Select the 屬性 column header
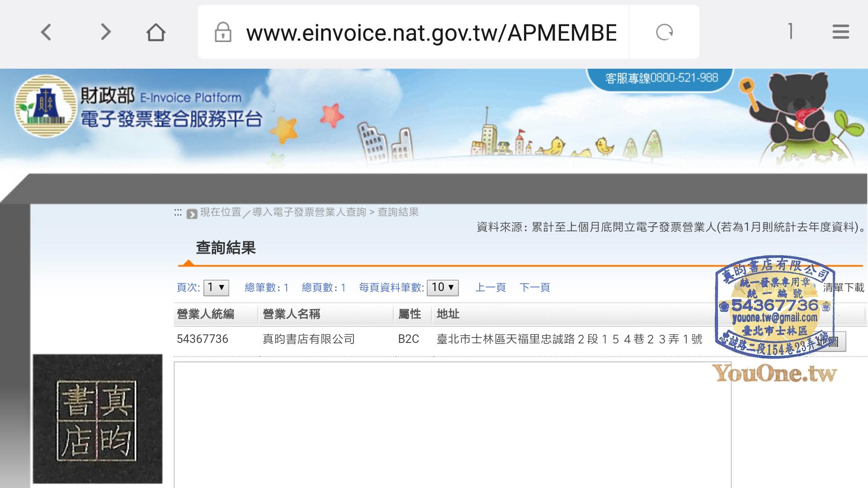The width and height of the screenshot is (868, 488). click(x=410, y=314)
